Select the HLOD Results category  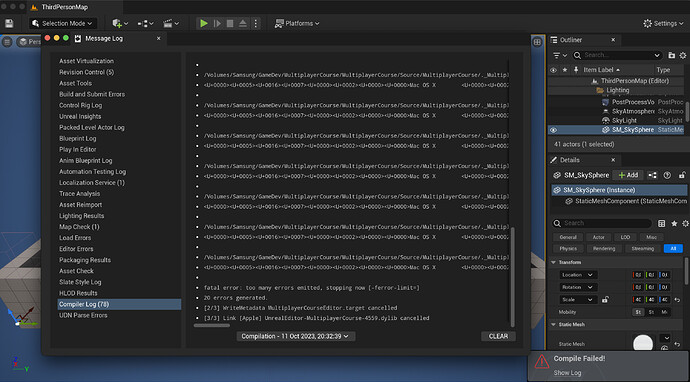(x=78, y=293)
